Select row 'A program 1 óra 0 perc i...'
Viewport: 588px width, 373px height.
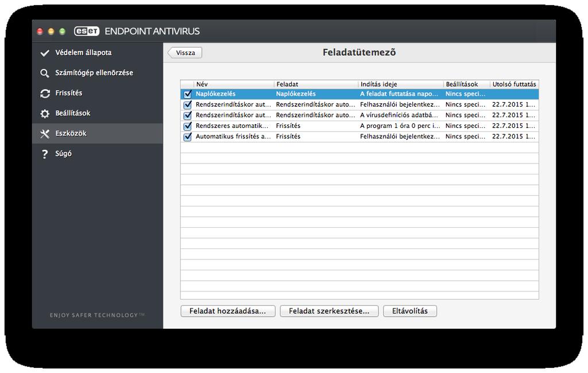(x=359, y=126)
